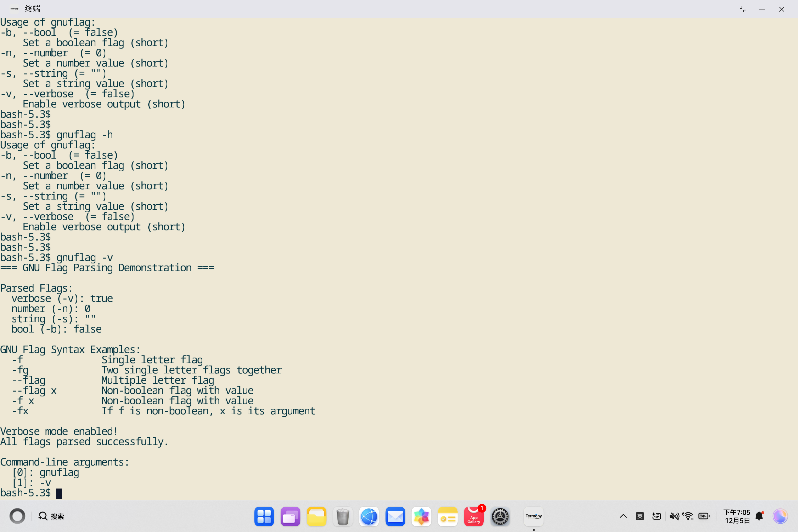Click the 搜索 search box in taskbar
The height and width of the screenshot is (532, 798).
(x=52, y=516)
